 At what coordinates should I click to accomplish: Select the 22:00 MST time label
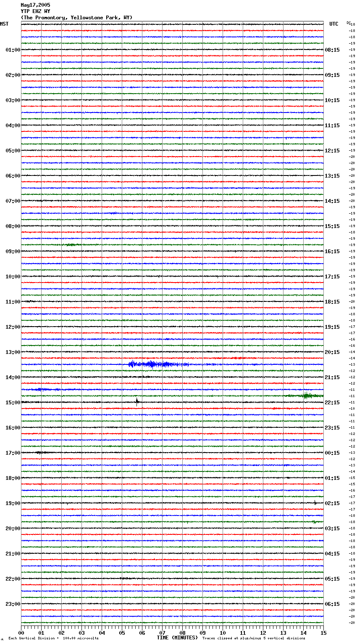pos(13,579)
